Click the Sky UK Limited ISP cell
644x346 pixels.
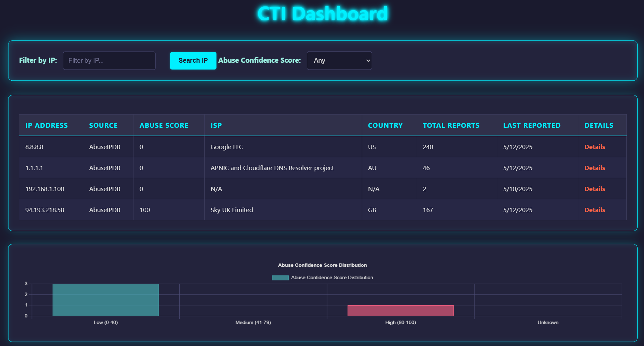(x=283, y=210)
